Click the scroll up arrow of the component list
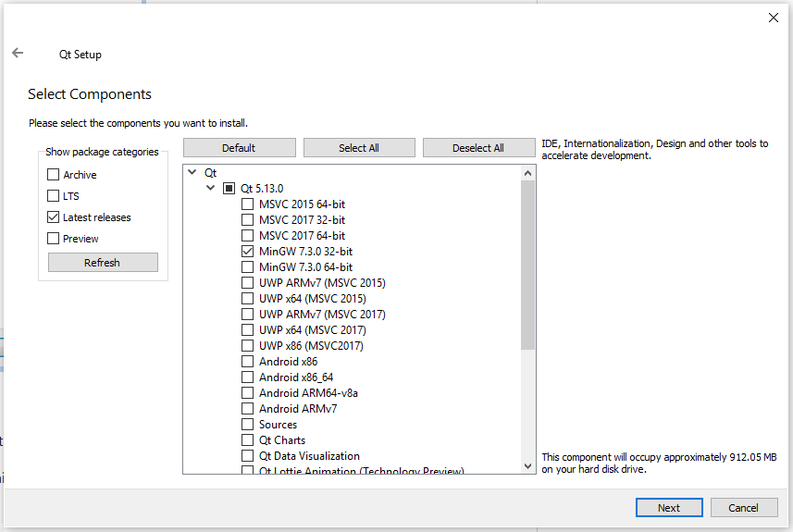 (528, 173)
